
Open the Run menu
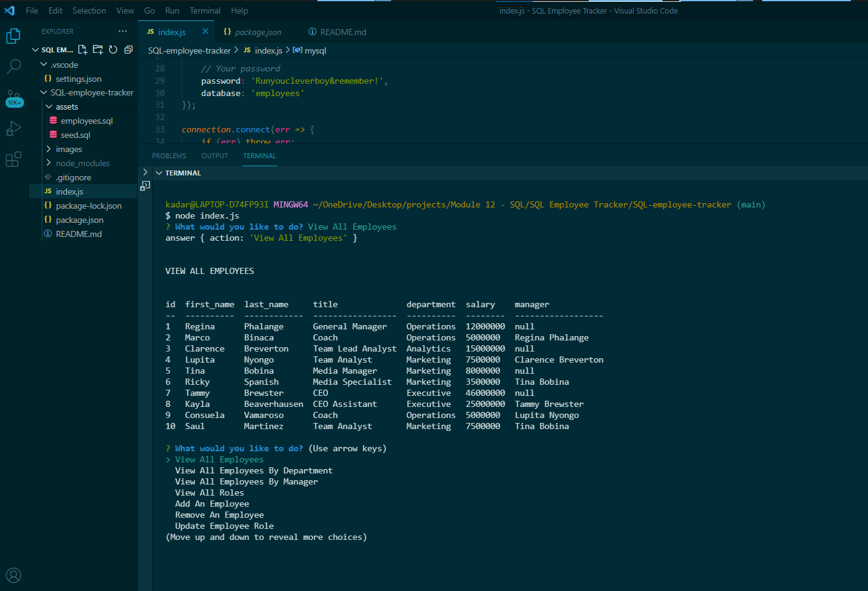(172, 10)
